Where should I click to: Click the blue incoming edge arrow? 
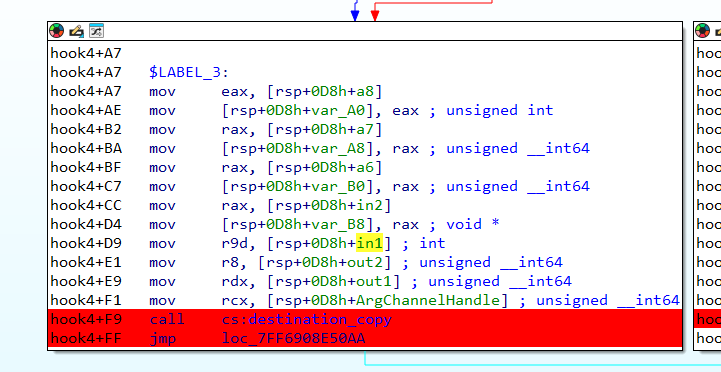point(355,14)
